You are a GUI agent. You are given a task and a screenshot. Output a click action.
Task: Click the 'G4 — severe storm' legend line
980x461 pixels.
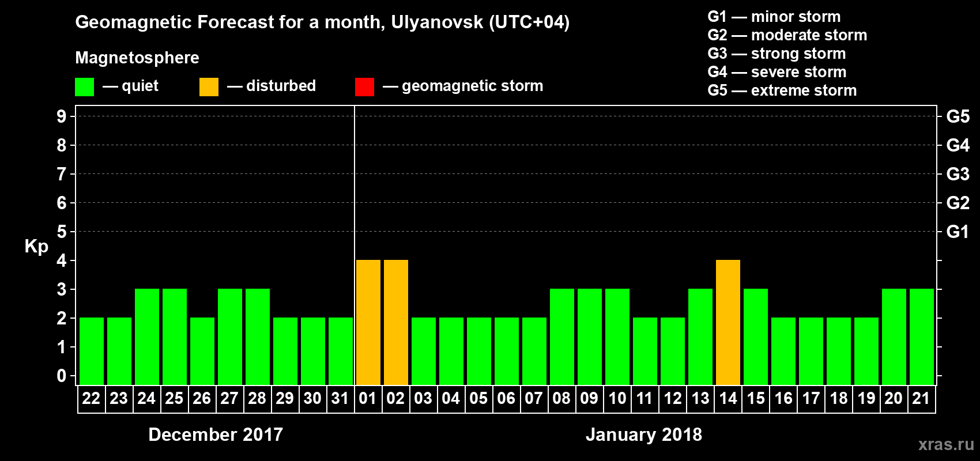click(x=777, y=72)
